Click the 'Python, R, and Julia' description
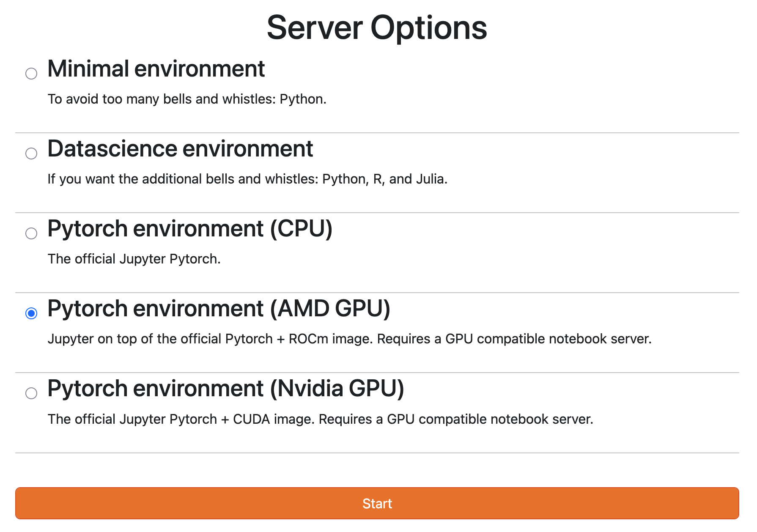Screen dimensions: 757x532 click(247, 179)
